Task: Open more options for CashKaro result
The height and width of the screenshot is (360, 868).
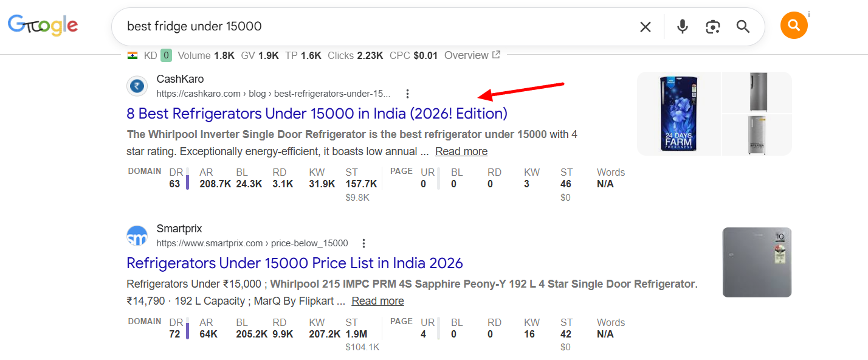Action: (407, 94)
